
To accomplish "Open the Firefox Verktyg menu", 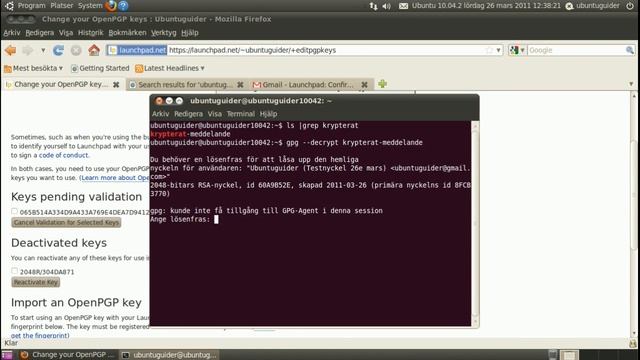I will click(164, 33).
